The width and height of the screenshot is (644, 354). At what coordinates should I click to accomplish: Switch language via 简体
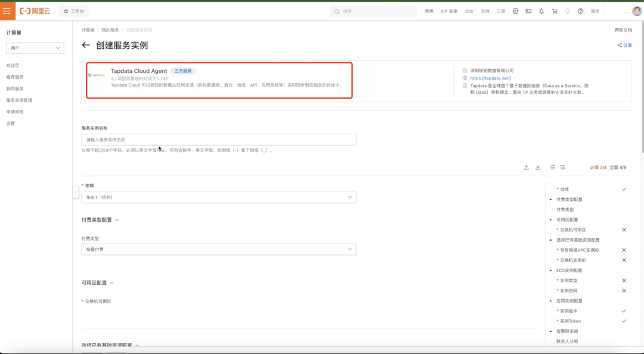tap(595, 11)
